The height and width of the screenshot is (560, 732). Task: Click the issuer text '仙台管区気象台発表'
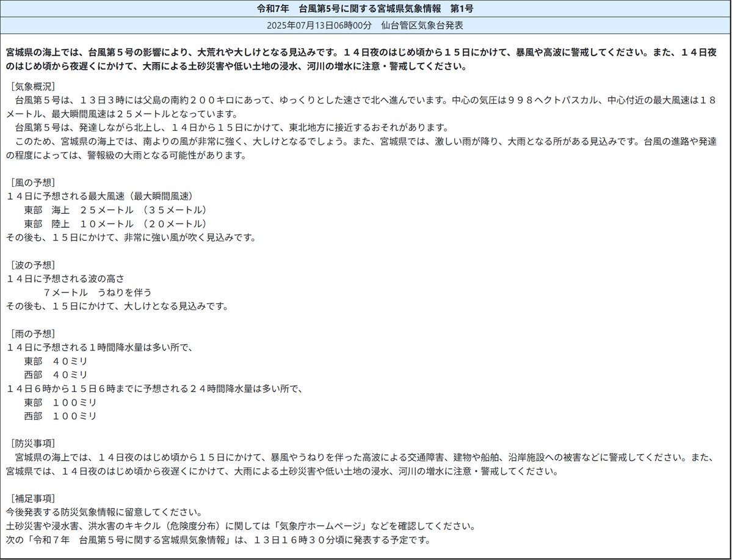click(422, 26)
